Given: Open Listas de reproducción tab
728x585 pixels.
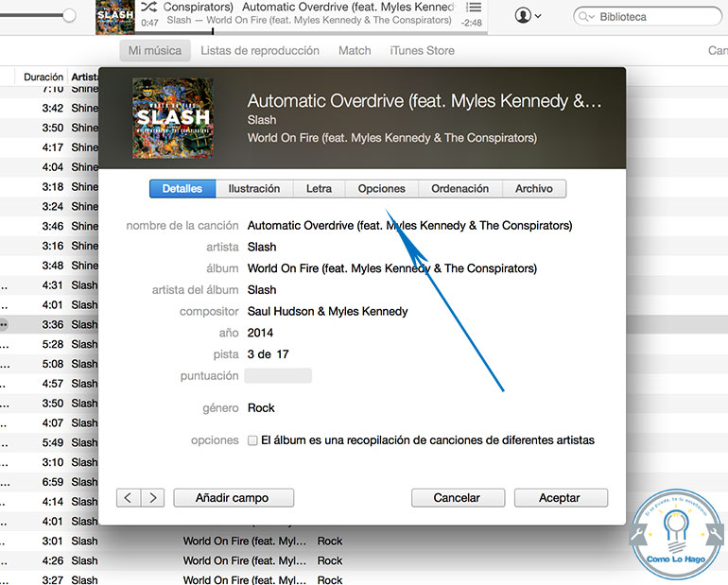Looking at the screenshot, I should click(x=260, y=51).
